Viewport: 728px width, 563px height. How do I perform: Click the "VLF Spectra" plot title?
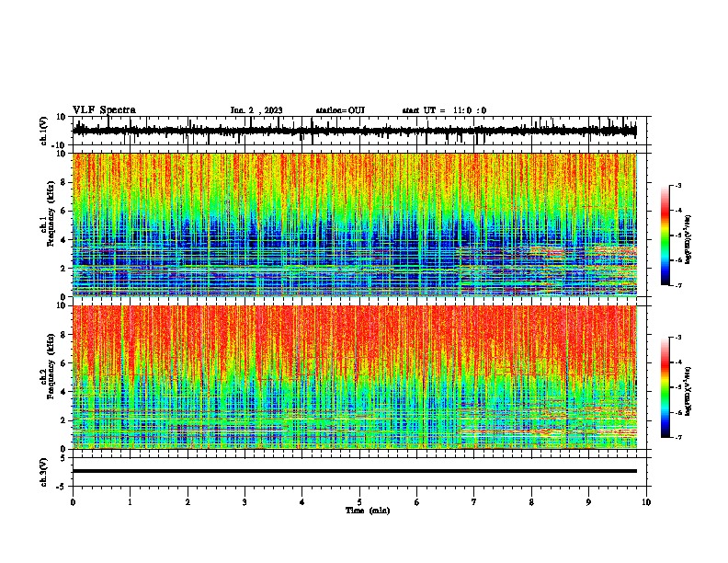104,110
